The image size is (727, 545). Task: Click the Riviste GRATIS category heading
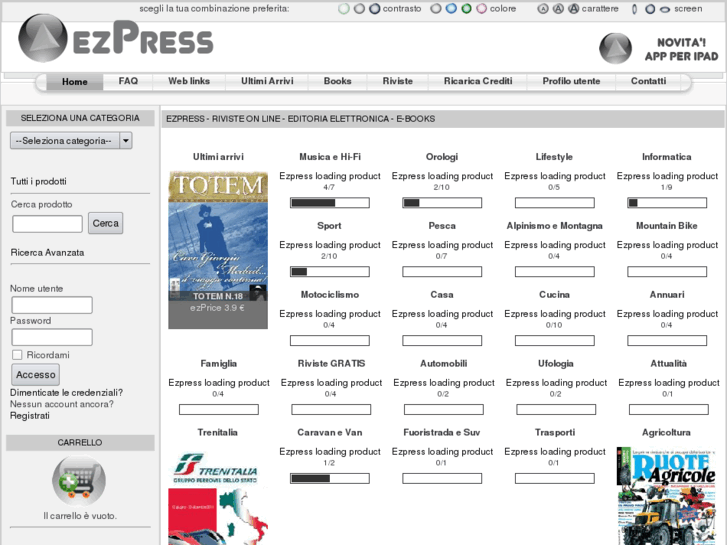pos(331,364)
